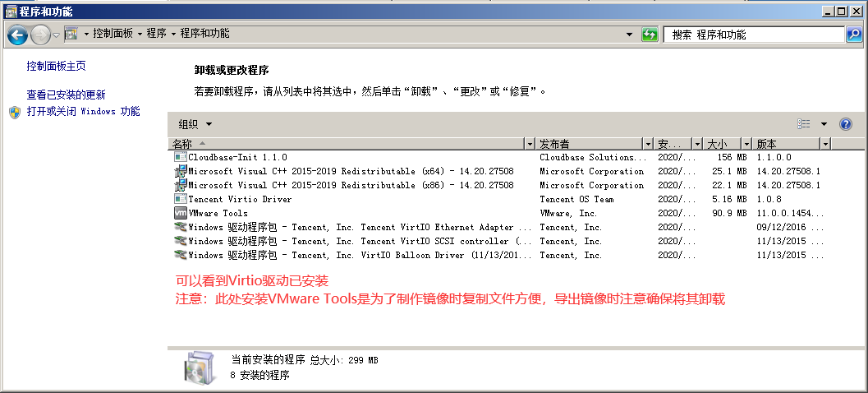The width and height of the screenshot is (868, 393).
Task: Click the 90.9 MB size cell
Action: [x=729, y=213]
